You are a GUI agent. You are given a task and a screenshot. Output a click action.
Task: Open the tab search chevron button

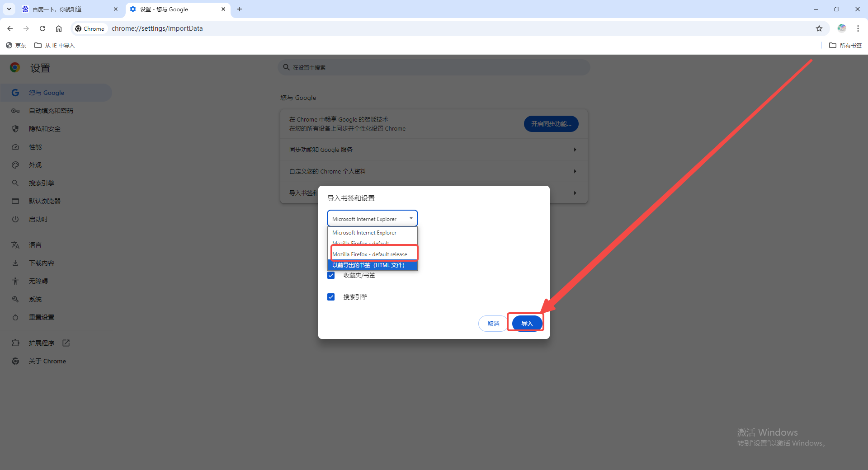click(x=9, y=9)
